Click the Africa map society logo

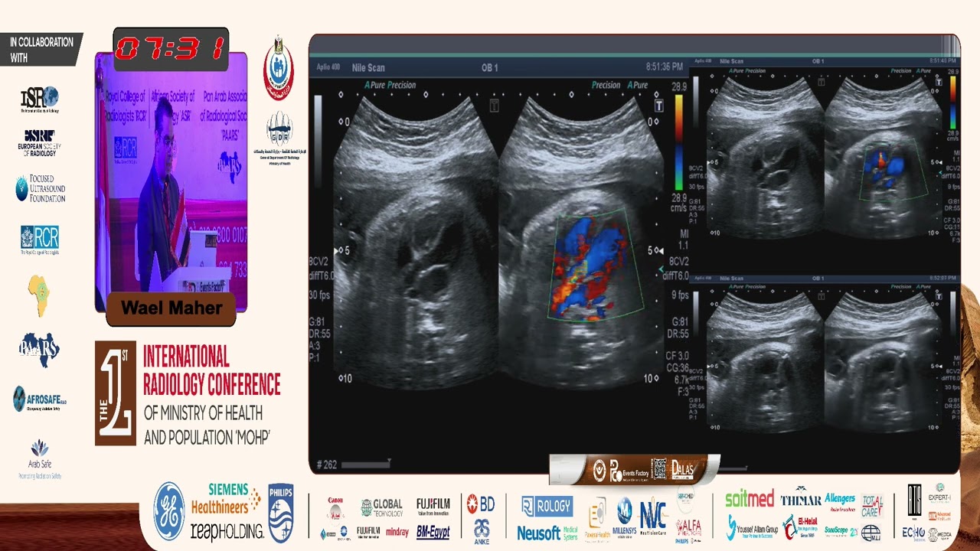coord(39,295)
